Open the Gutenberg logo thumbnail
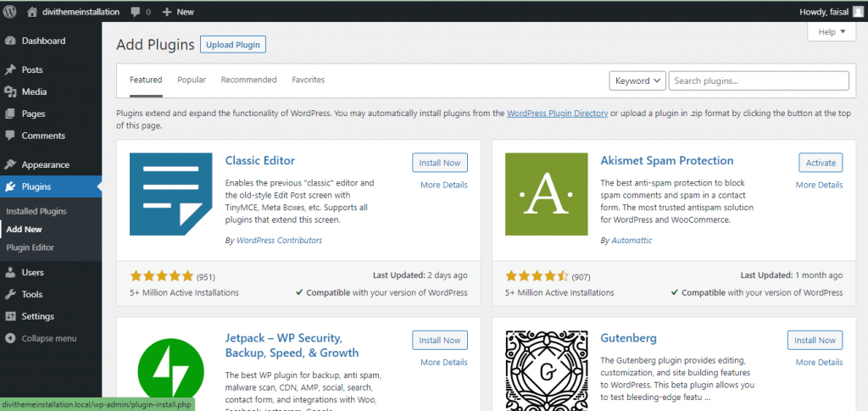 pos(547,370)
